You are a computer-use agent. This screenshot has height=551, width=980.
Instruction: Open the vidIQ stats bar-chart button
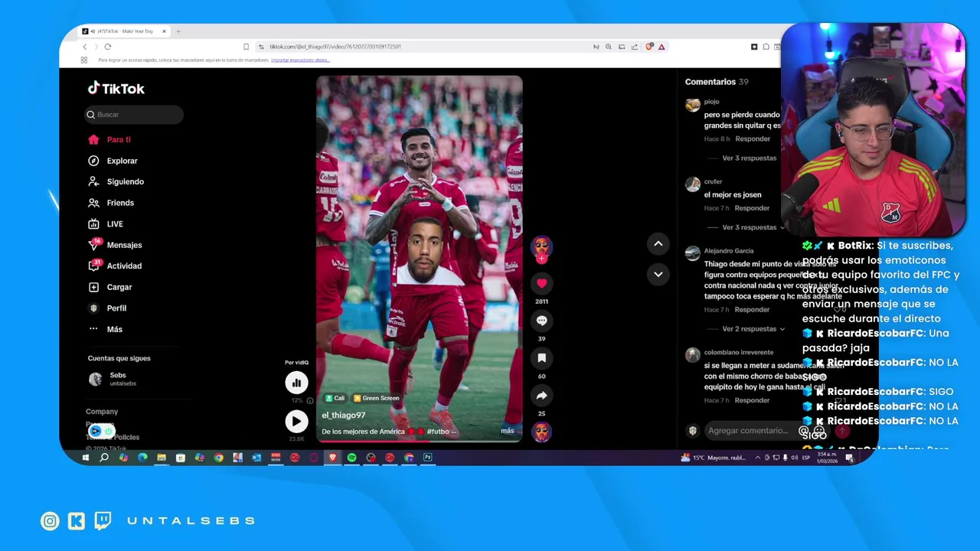[x=296, y=383]
